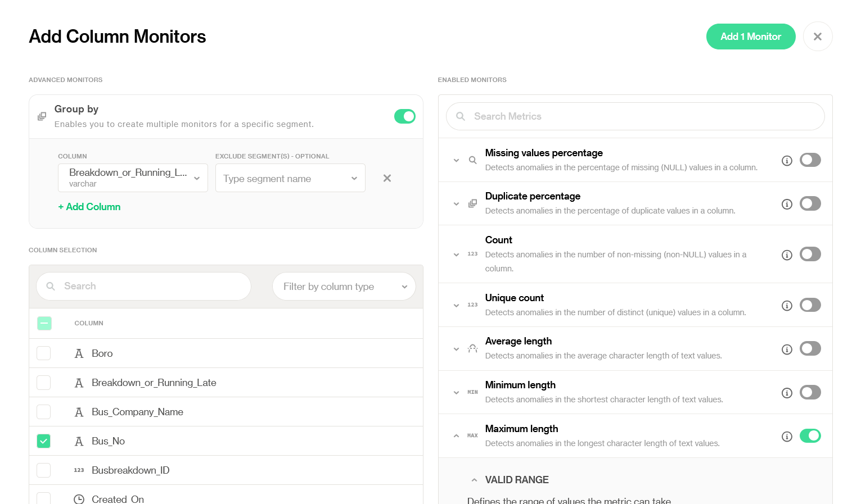Click info icon for Missing values percentage

(787, 161)
